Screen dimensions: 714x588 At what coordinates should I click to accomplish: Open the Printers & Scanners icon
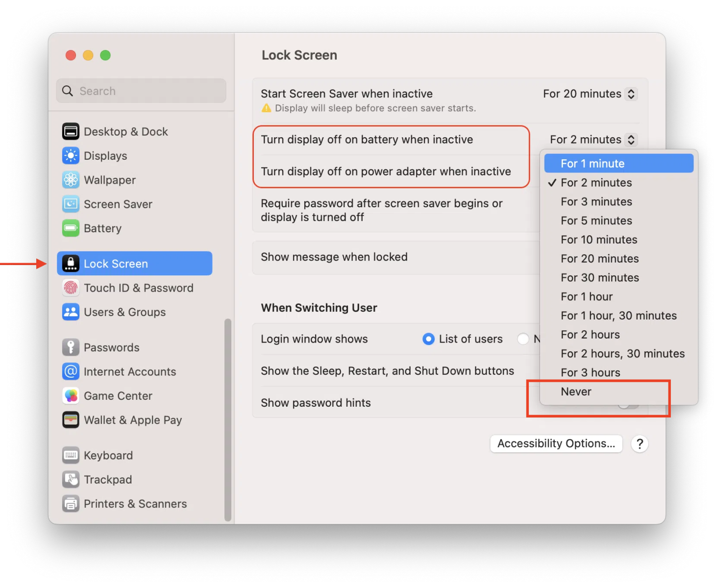click(x=71, y=503)
